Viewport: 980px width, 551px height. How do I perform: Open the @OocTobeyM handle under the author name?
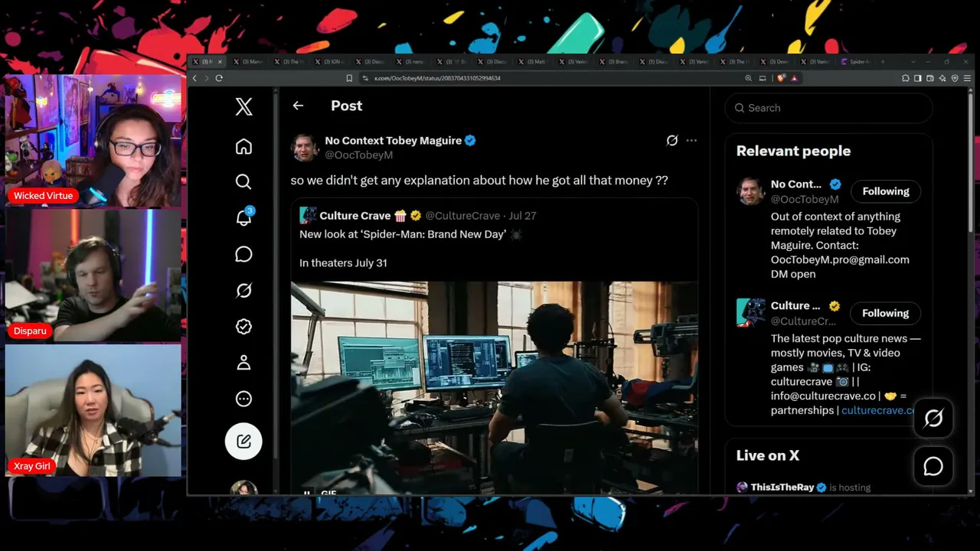(358, 155)
